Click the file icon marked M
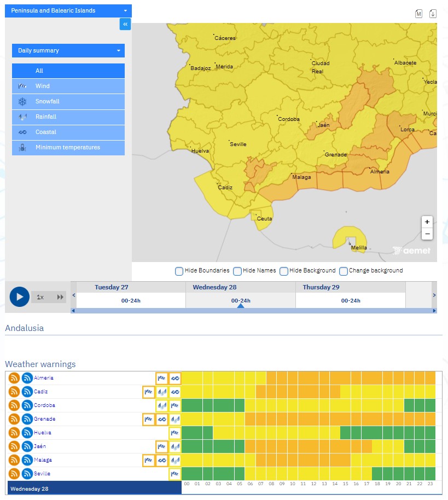The image size is (448, 500). coord(418,14)
